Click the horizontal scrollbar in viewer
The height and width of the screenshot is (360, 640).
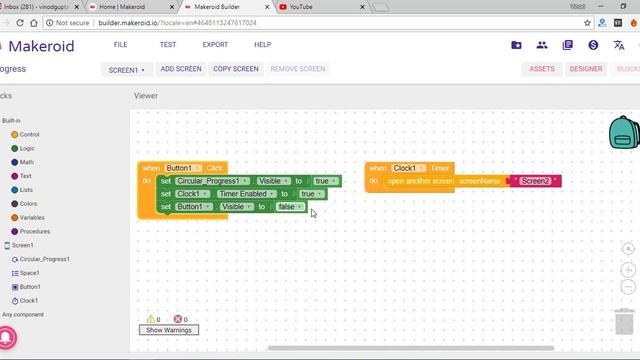[411, 348]
